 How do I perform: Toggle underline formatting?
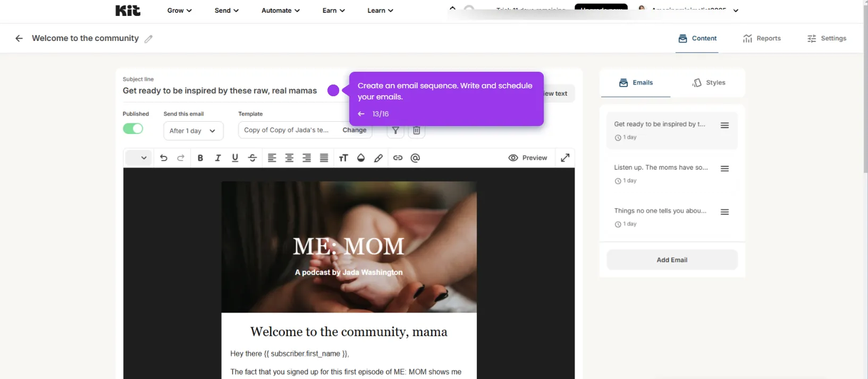pyautogui.click(x=235, y=158)
